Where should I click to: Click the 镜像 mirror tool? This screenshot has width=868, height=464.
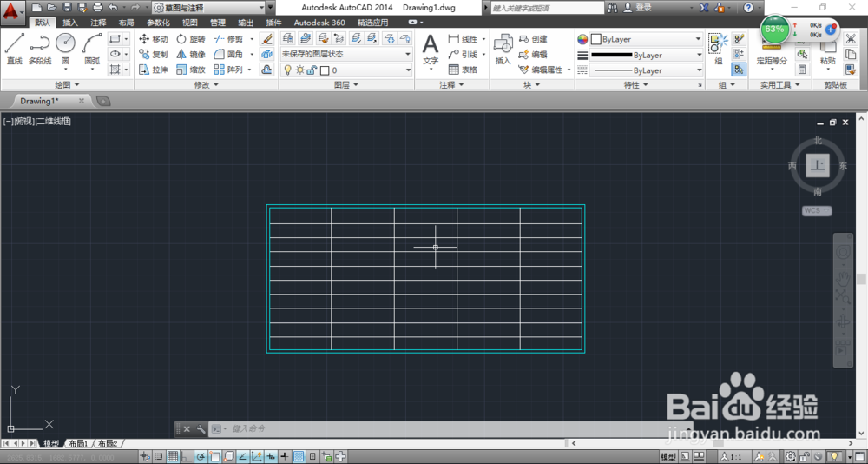coord(191,55)
